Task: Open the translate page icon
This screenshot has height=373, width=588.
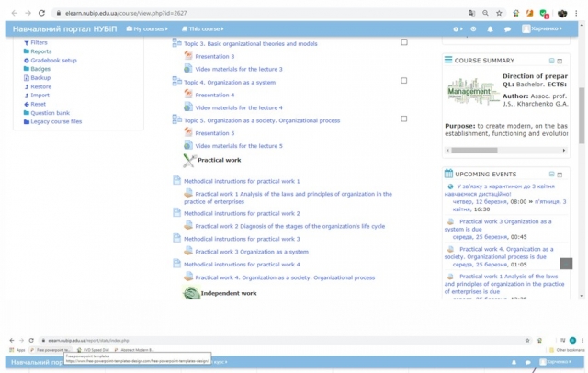Action: click(471, 13)
